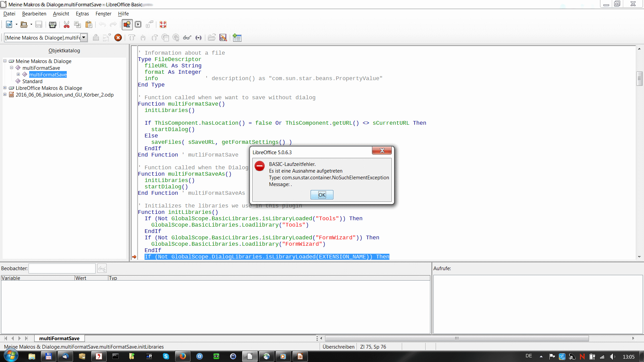
Task: Open the Ansicht menu
Action: [61, 14]
